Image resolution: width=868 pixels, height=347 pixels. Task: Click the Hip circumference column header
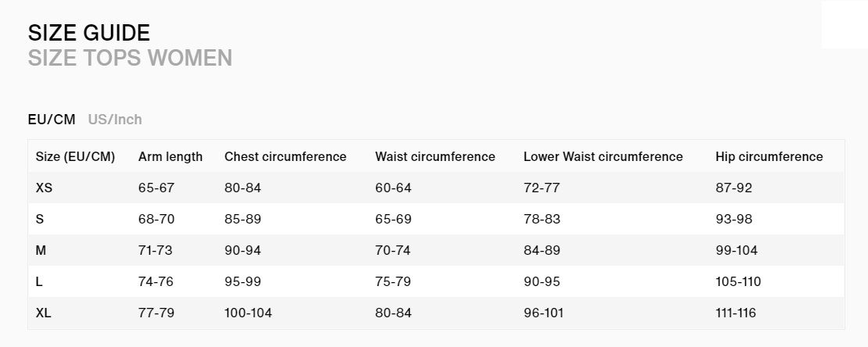(x=769, y=156)
